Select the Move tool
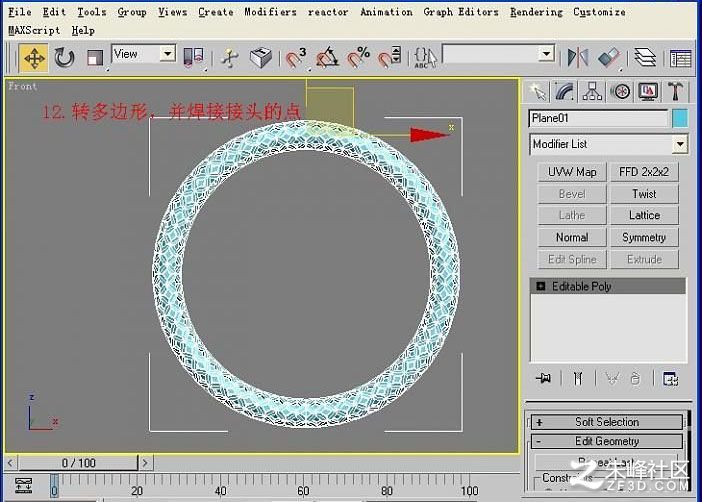The image size is (702, 502). [x=34, y=58]
